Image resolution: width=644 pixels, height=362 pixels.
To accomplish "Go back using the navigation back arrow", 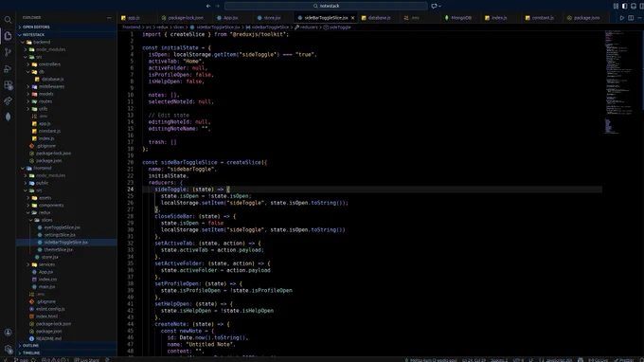I will coord(208,6).
